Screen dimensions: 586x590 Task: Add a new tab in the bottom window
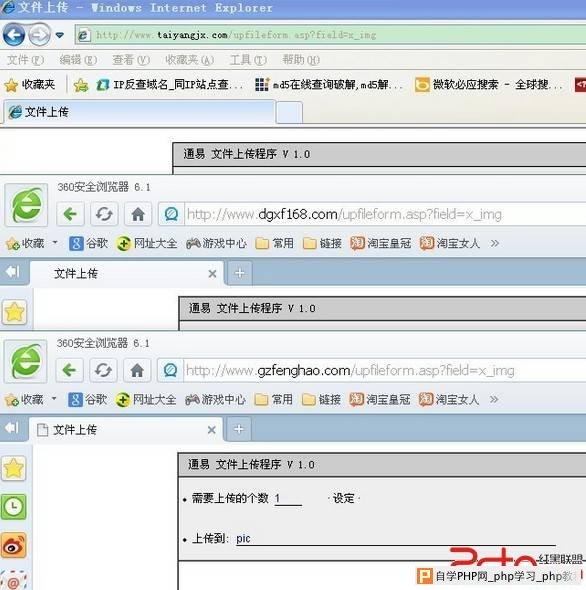point(239,429)
